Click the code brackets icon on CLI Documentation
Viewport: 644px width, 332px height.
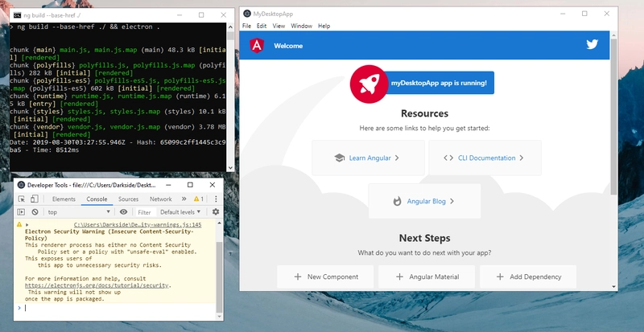[448, 158]
